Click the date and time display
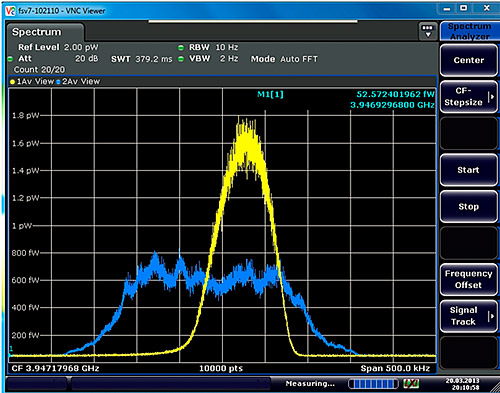The width and height of the screenshot is (500, 393). 463,384
